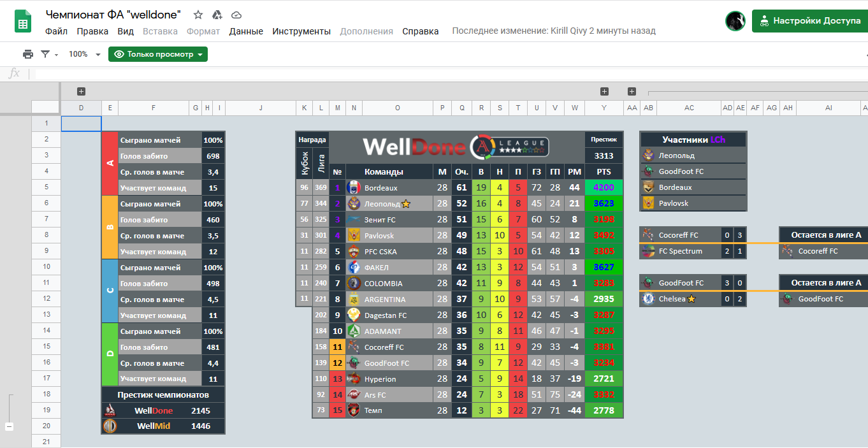Open the Формат menu
Viewport: 868px width, 448px height.
(203, 31)
